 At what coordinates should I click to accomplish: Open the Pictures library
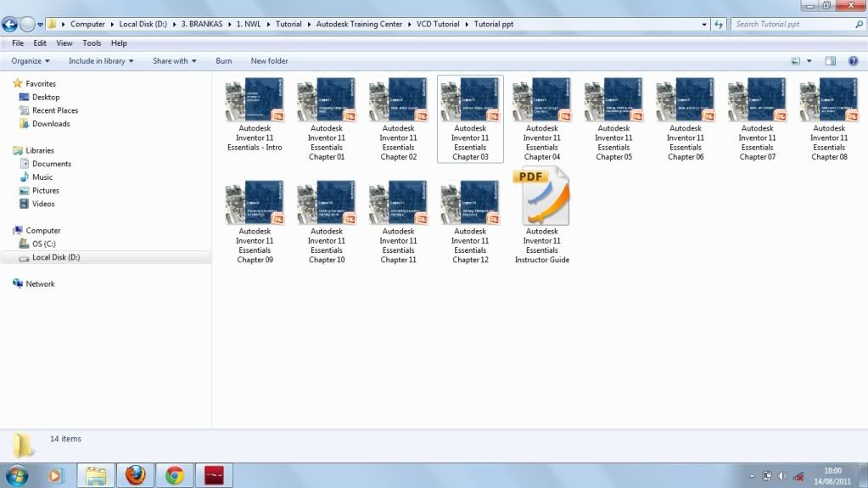(39, 190)
